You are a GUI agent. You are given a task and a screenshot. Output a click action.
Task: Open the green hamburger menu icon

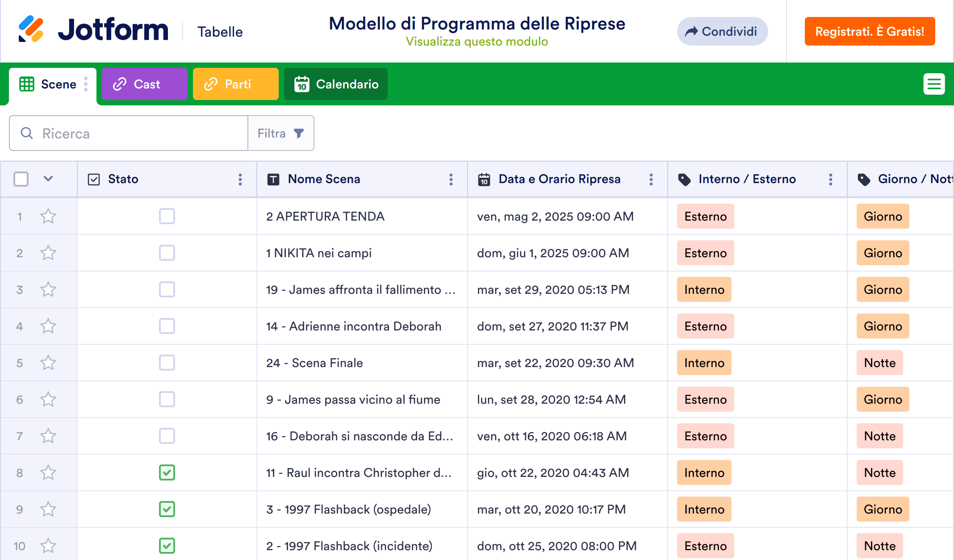coord(934,84)
